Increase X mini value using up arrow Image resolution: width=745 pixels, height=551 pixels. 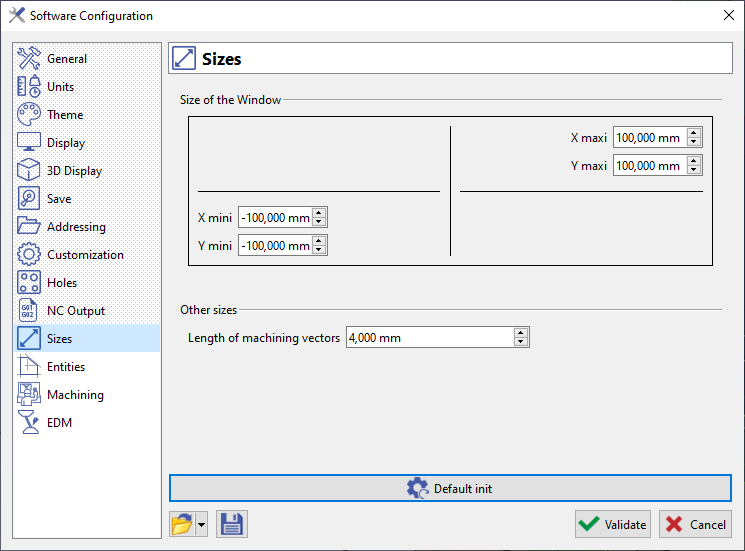(319, 213)
